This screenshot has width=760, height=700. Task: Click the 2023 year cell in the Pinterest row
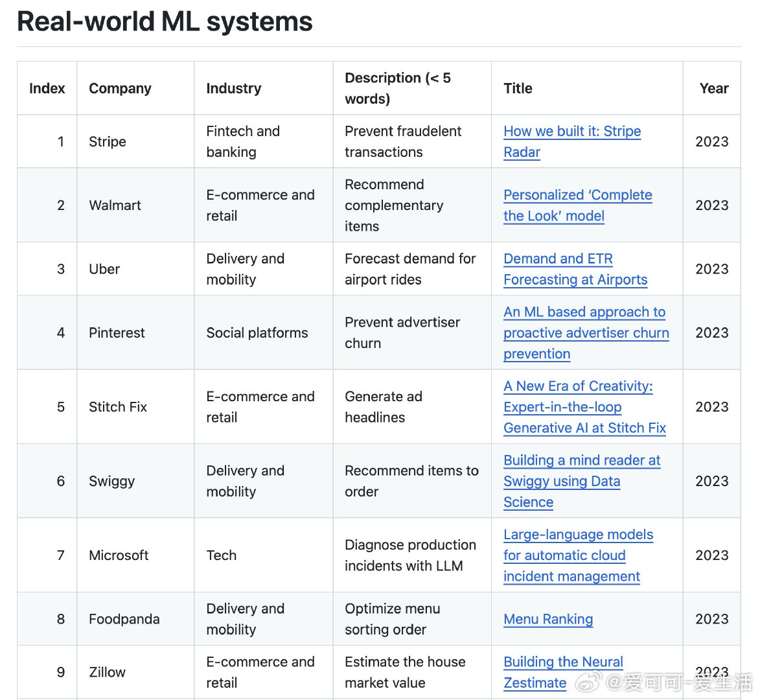tap(711, 333)
